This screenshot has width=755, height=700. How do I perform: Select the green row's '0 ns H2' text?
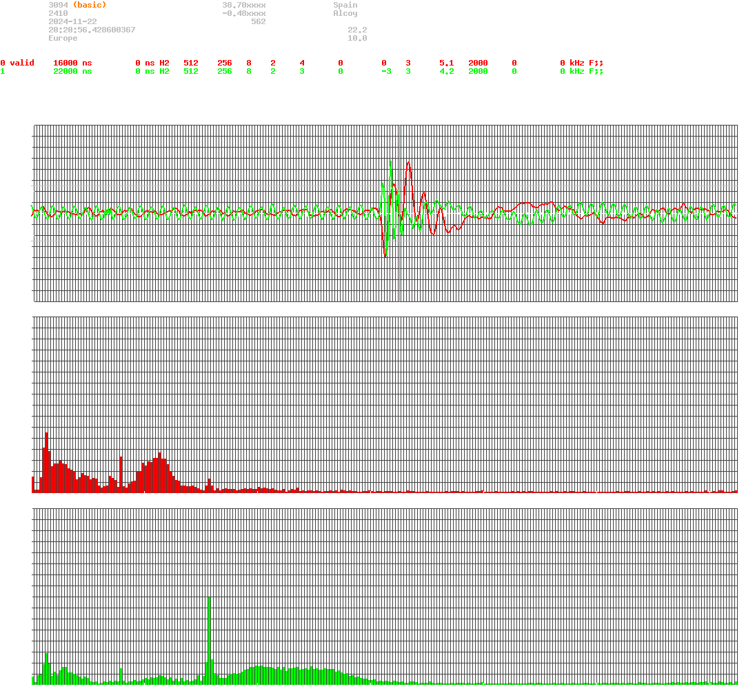pos(152,71)
